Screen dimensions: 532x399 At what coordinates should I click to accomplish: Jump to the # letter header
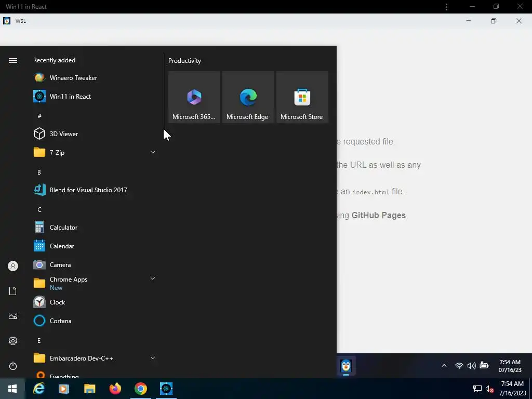point(39,116)
